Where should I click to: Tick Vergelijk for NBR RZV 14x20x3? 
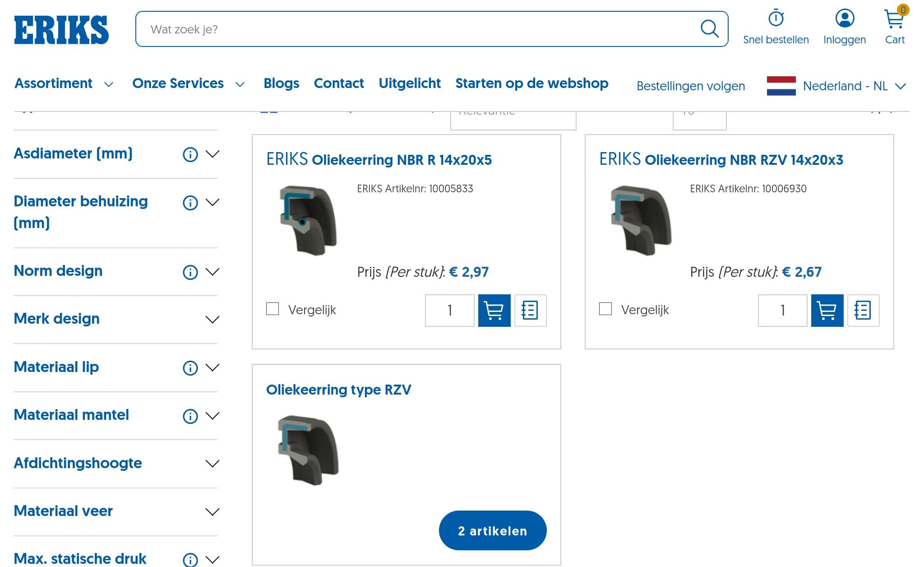[605, 309]
